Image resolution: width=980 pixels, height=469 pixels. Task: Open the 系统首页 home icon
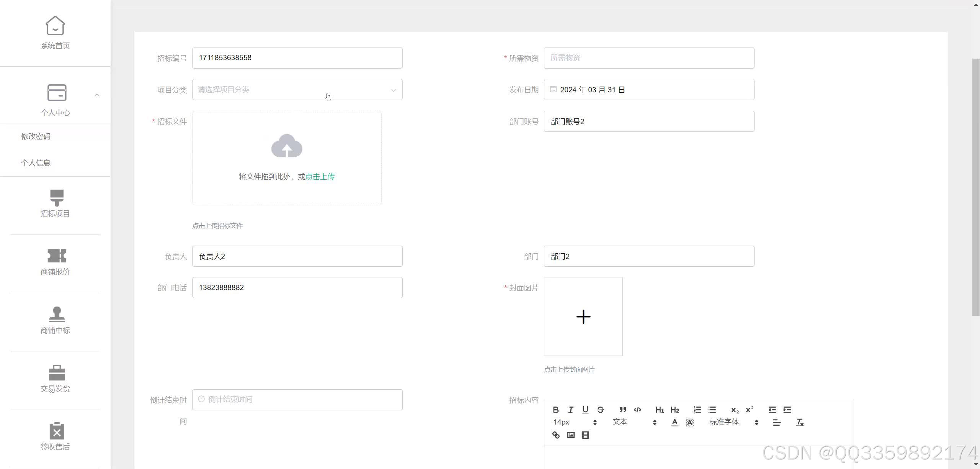point(55,26)
